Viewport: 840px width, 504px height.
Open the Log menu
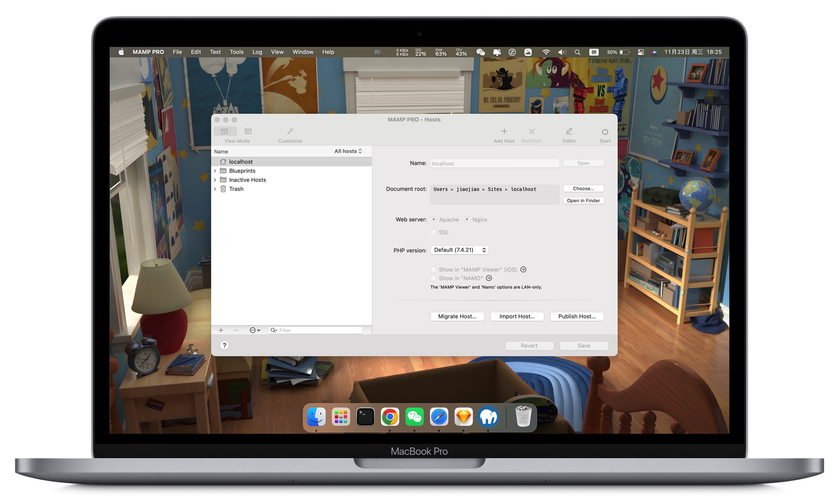(257, 52)
